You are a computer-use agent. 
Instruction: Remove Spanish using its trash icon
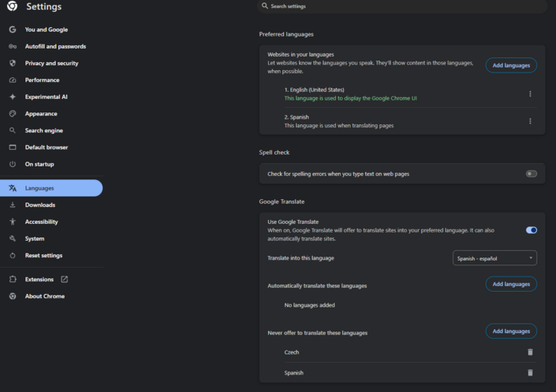530,373
